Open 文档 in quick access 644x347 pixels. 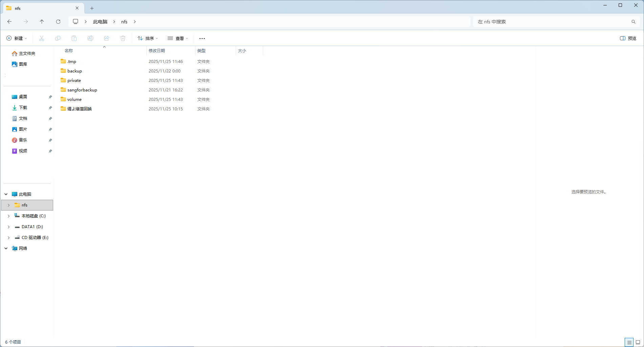19,118
